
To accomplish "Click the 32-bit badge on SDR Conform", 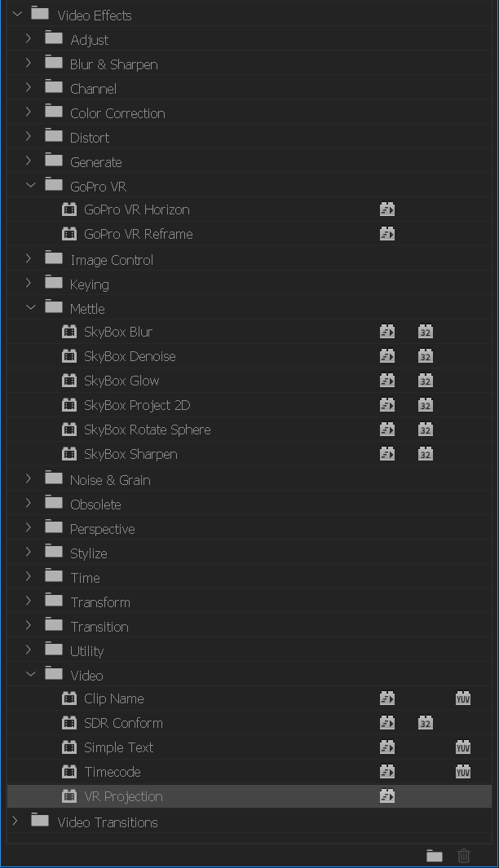I will 426,723.
